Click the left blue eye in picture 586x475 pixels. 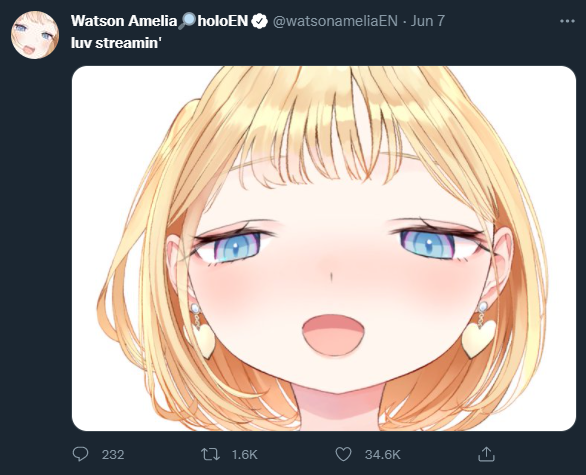[237, 247]
